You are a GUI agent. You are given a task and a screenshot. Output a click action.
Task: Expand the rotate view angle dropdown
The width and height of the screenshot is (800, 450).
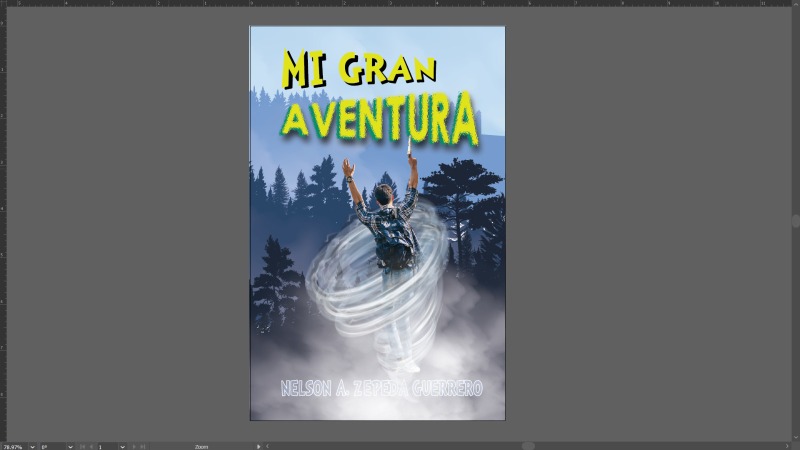point(70,446)
